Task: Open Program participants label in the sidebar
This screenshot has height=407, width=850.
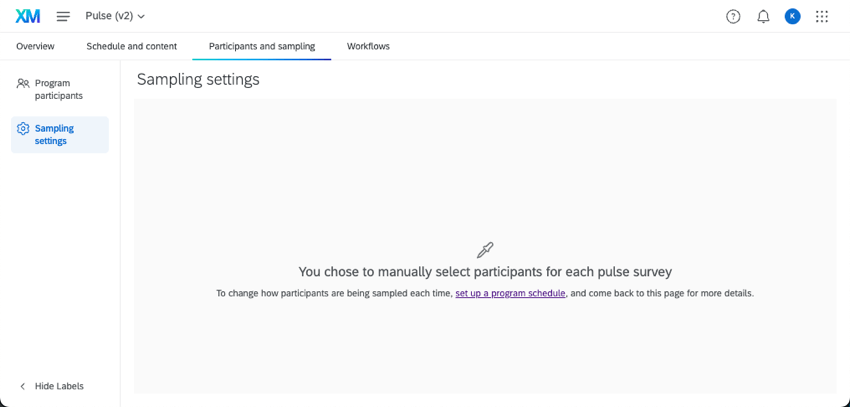Action: [59, 90]
